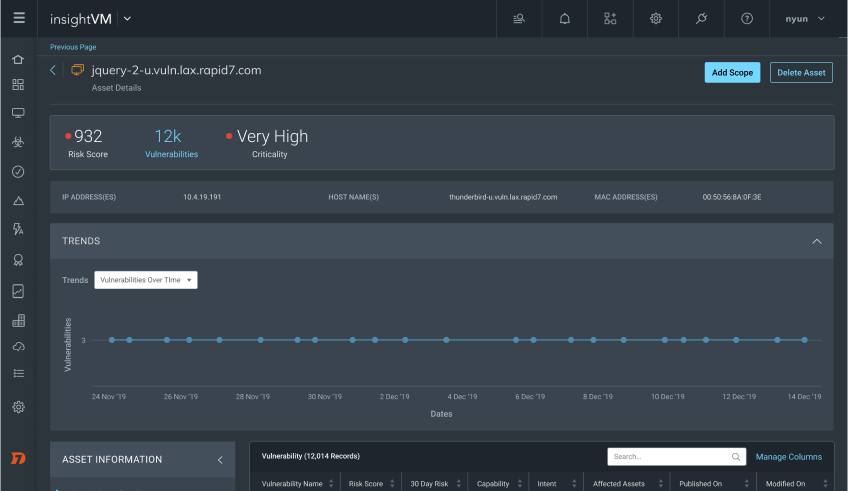The height and width of the screenshot is (491, 848).
Task: Click the Previous Page link
Action: pyautogui.click(x=73, y=47)
